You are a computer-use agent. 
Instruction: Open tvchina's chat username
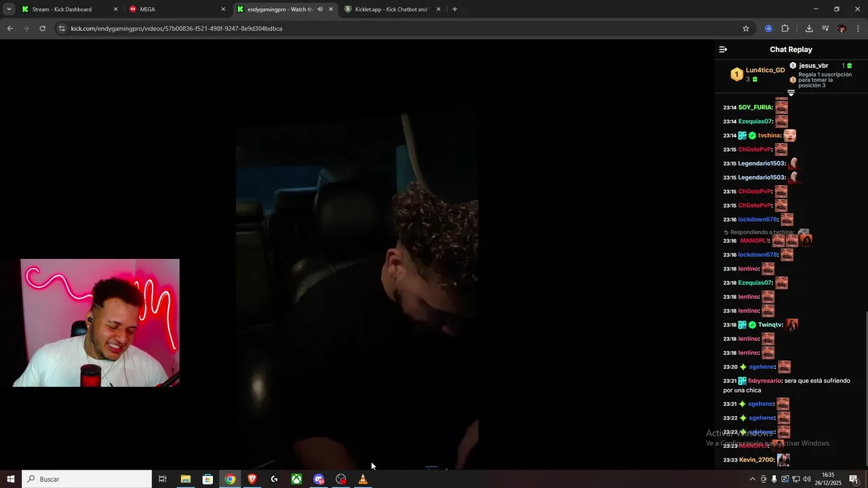point(769,136)
